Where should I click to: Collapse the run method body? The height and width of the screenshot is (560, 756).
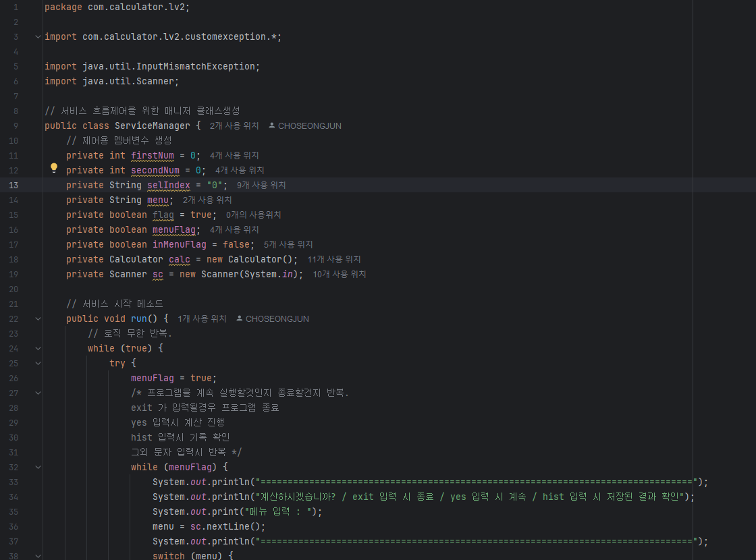point(38,318)
